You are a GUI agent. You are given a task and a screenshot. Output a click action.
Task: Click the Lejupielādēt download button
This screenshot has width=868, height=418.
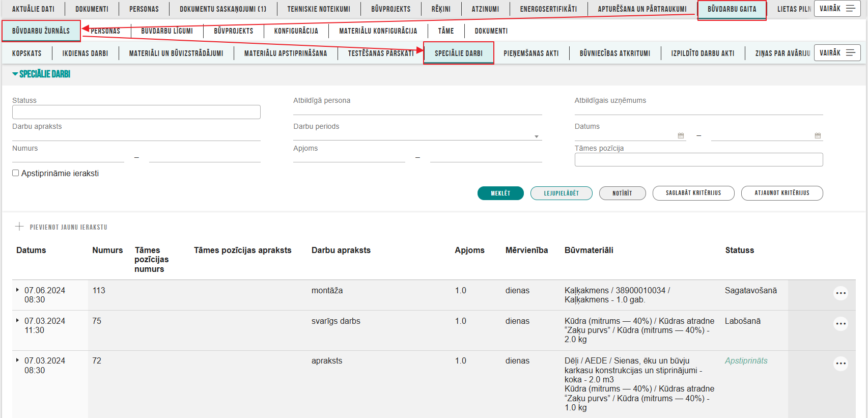pyautogui.click(x=561, y=193)
